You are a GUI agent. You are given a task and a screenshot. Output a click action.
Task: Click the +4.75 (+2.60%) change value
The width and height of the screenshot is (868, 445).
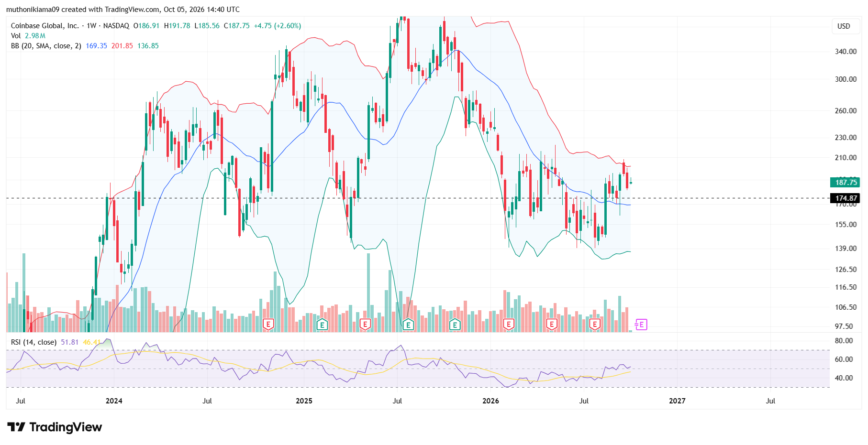point(277,26)
